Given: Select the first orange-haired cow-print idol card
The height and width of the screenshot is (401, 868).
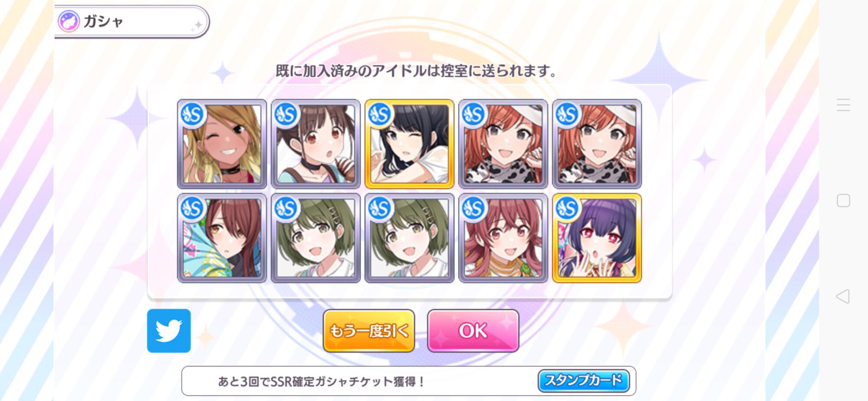Looking at the screenshot, I should click(503, 144).
